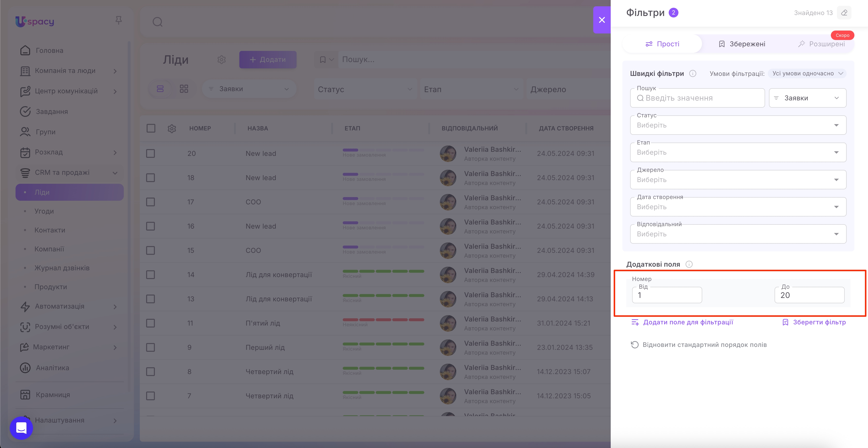Viewport: 868px width, 448px height.
Task: Switch to the kanban grid view icon
Action: pos(184,89)
